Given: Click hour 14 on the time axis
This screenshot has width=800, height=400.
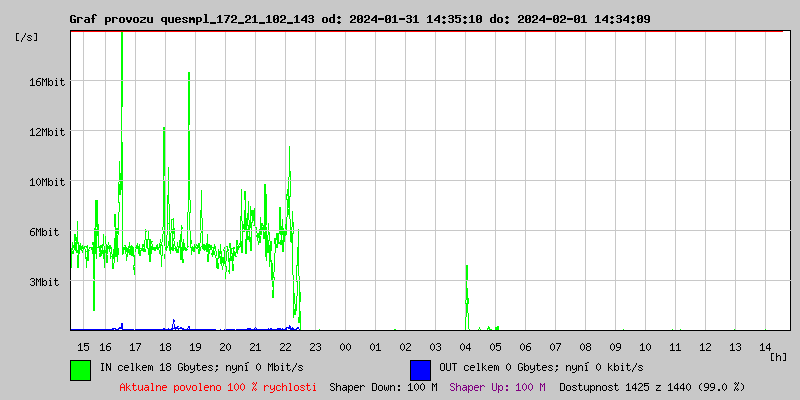Looking at the screenshot, I should (x=765, y=347).
